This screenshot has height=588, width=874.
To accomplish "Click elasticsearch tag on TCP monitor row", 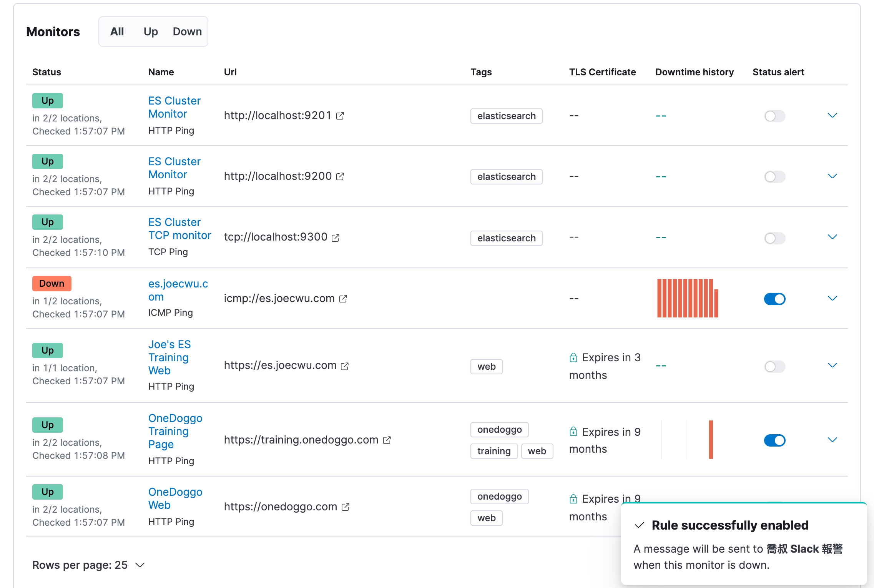I will 506,238.
